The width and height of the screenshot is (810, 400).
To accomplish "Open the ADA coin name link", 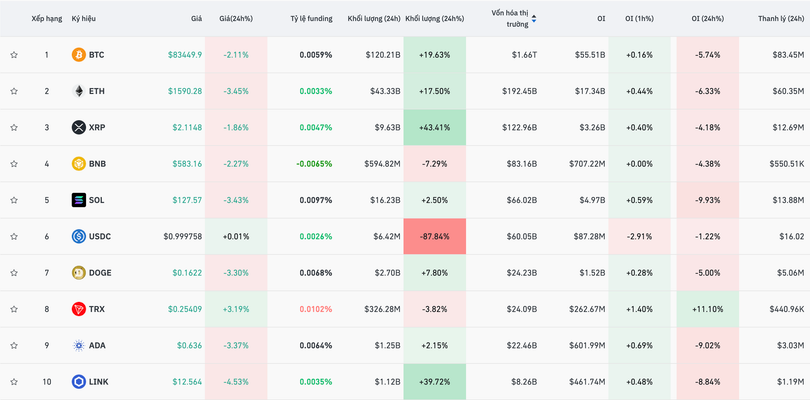I will coord(96,346).
